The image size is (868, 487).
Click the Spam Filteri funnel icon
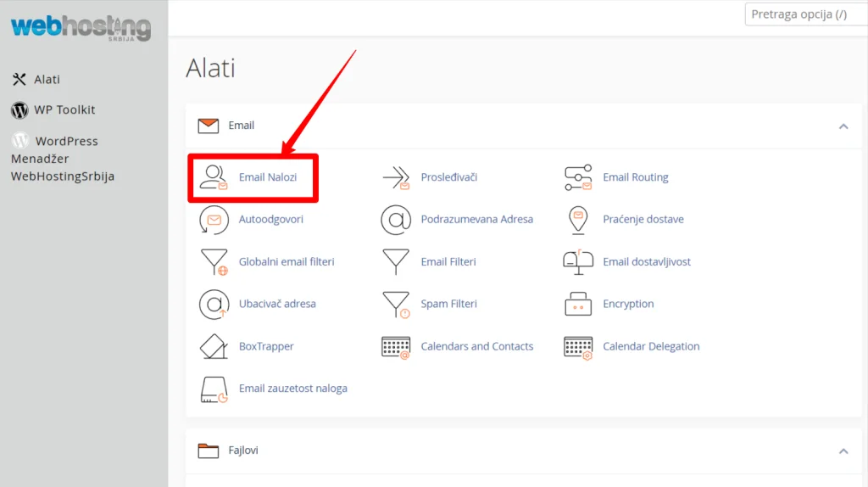396,305
